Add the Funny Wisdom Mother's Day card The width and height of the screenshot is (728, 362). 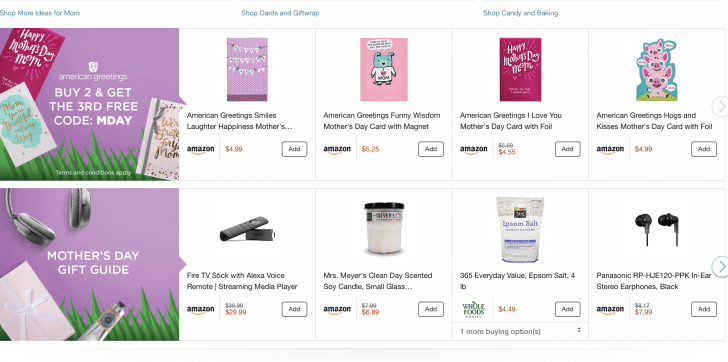(431, 149)
